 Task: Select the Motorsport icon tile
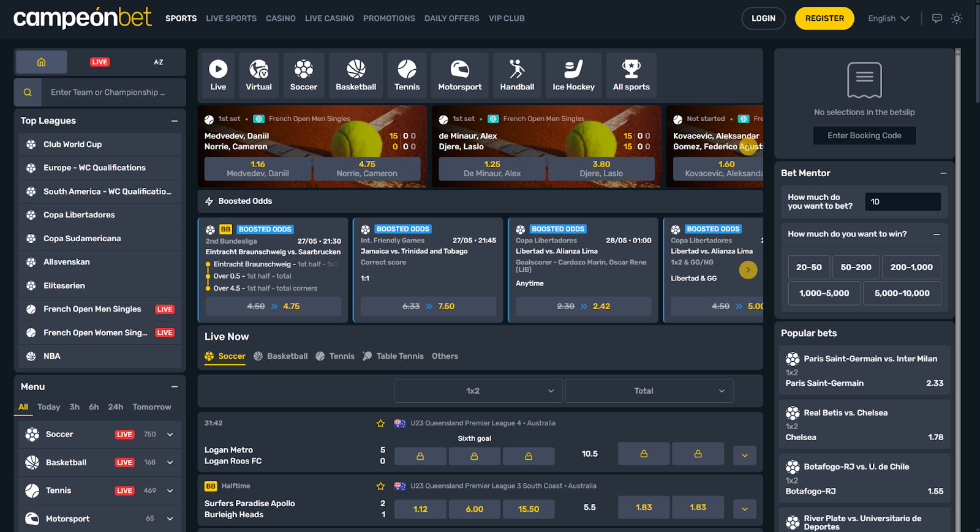460,75
